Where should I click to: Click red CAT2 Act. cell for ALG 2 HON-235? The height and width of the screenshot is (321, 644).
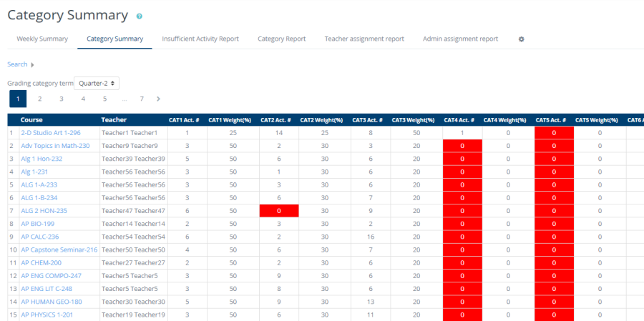pos(278,211)
